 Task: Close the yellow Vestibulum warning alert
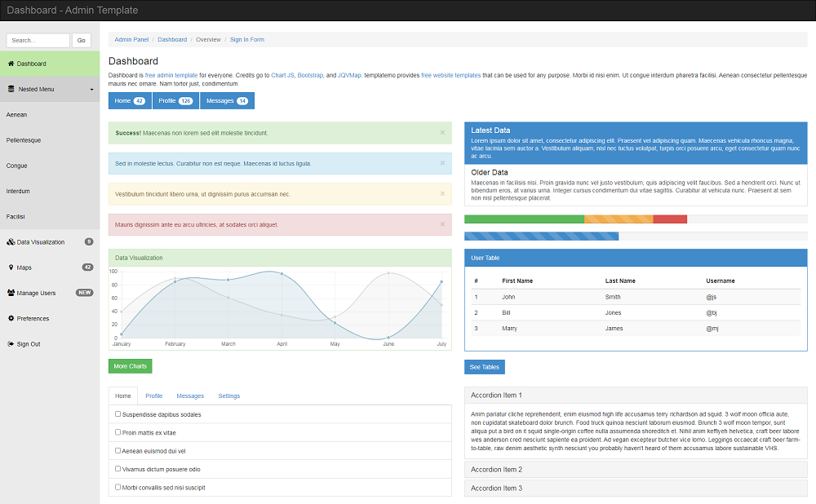(442, 193)
